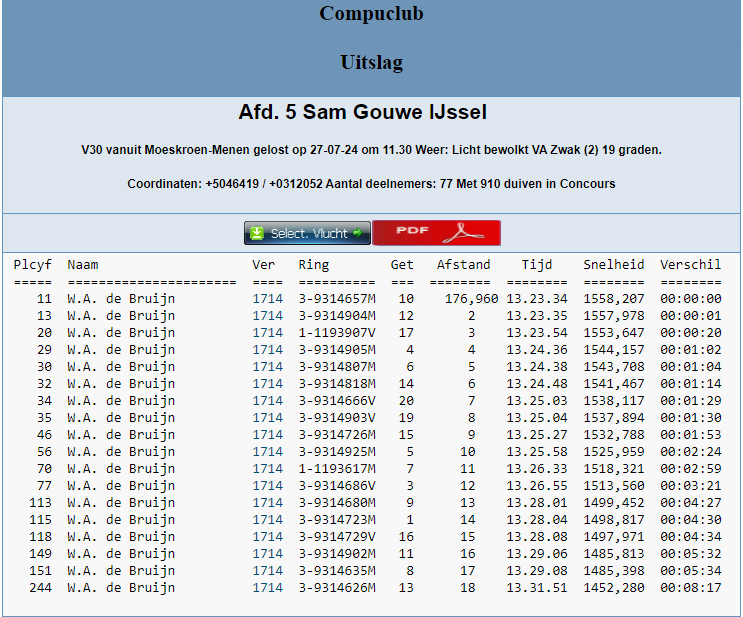This screenshot has height=617, width=743.
Task: Follow 1714 link in row placed 244
Action: [x=267, y=587]
